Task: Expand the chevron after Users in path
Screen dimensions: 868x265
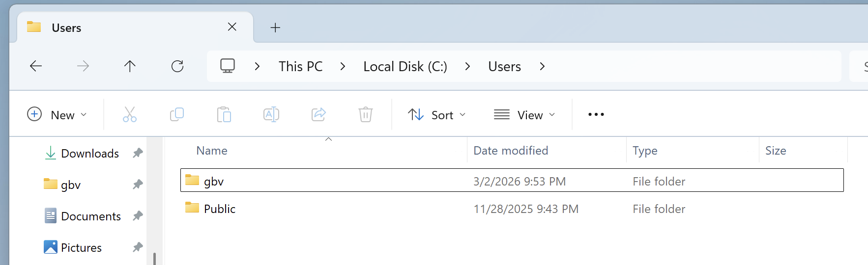Action: point(542,66)
